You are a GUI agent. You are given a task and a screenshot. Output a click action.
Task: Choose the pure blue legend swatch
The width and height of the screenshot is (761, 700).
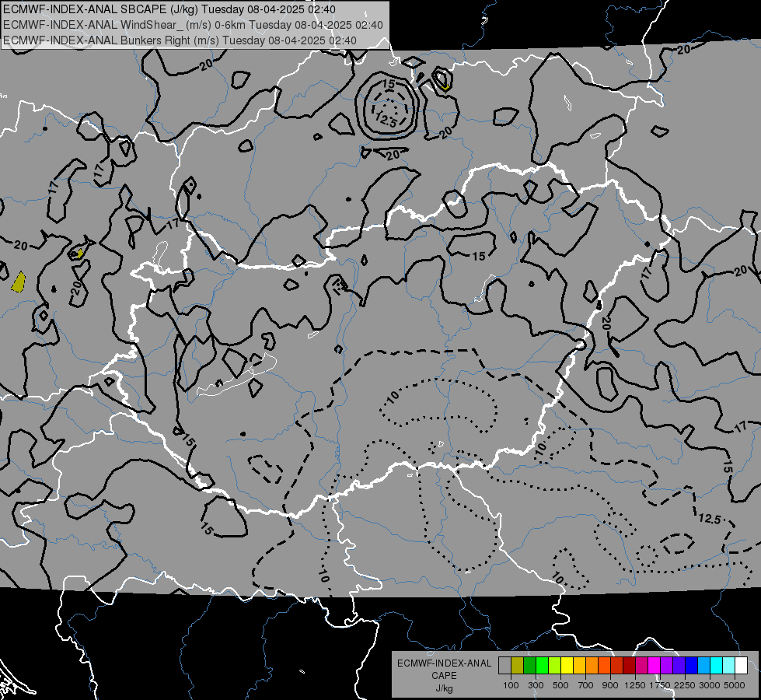point(692,666)
